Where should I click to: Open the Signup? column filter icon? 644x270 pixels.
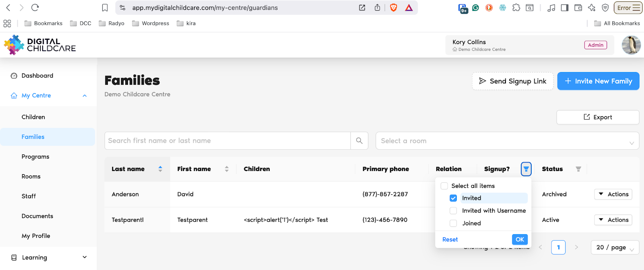coord(526,169)
